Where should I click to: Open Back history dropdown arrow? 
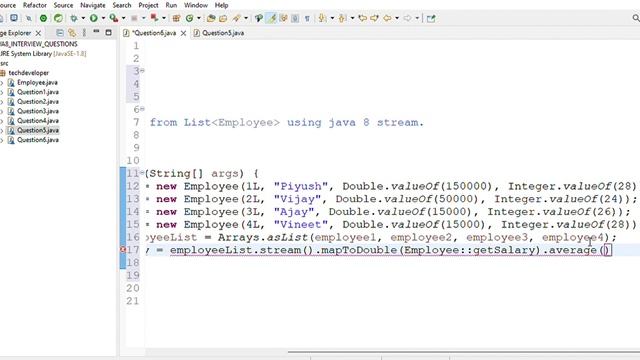[397, 18]
